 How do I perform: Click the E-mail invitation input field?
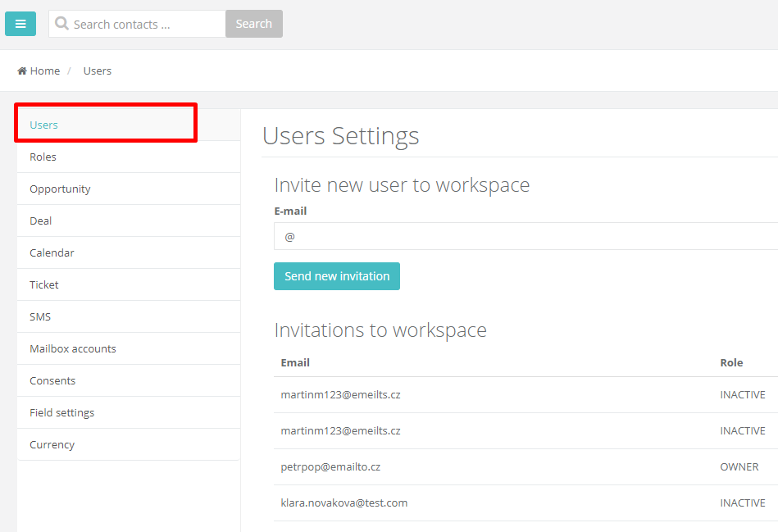click(526, 236)
